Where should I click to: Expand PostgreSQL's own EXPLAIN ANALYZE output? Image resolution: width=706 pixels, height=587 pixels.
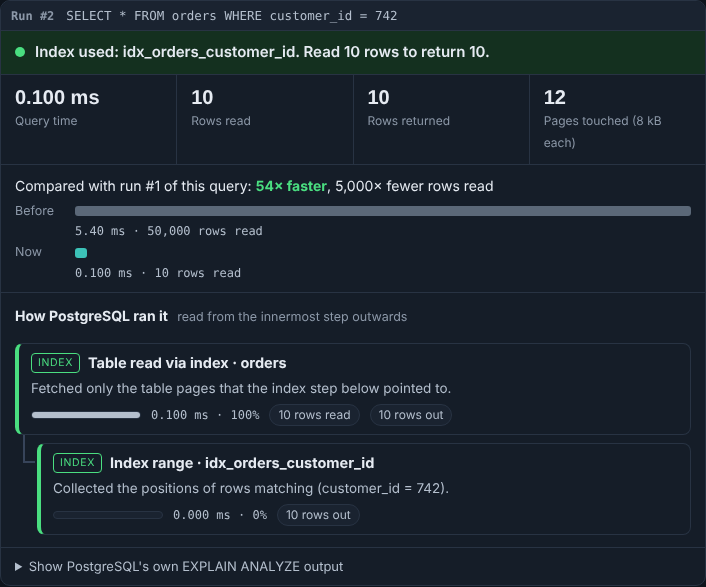179,566
